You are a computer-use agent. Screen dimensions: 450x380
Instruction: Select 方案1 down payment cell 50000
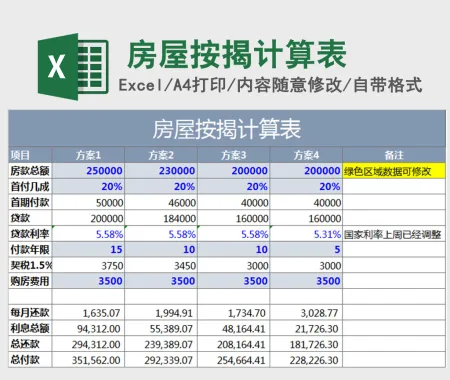88,202
